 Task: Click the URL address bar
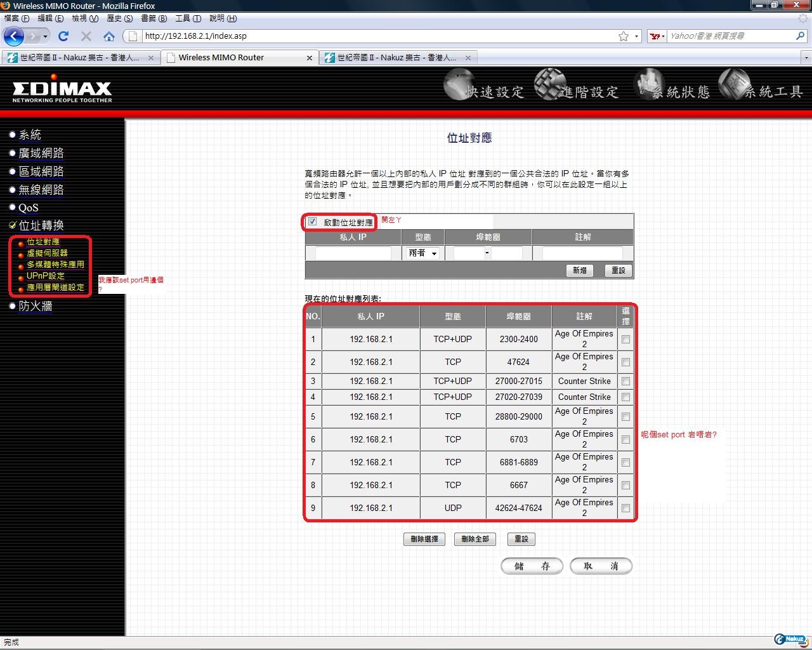[379, 36]
